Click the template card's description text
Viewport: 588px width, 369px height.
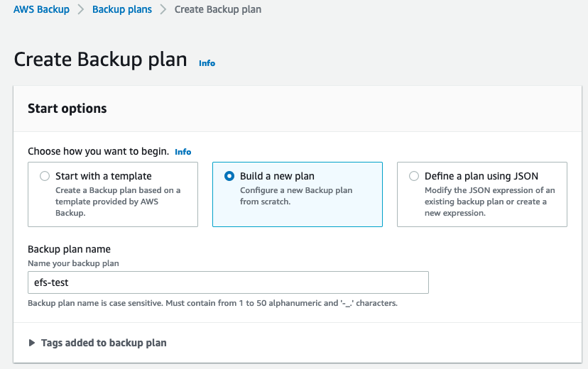(x=118, y=202)
